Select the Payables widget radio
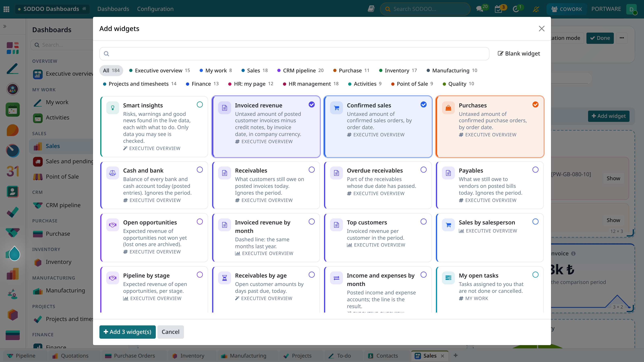This screenshot has height=362, width=644. pos(535,170)
